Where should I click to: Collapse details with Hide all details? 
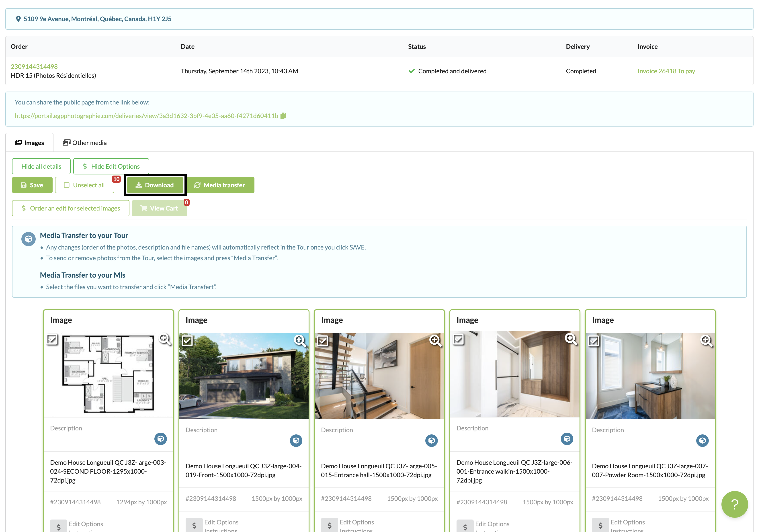click(41, 166)
